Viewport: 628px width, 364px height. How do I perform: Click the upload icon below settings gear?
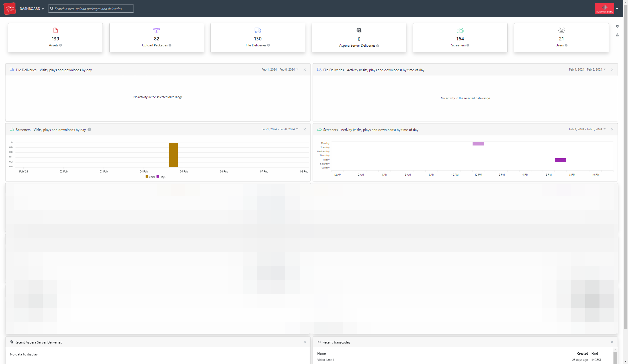[617, 35]
